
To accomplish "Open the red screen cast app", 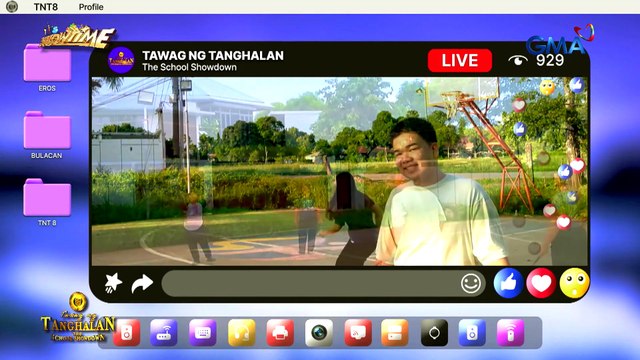I will pyautogui.click(x=358, y=333).
